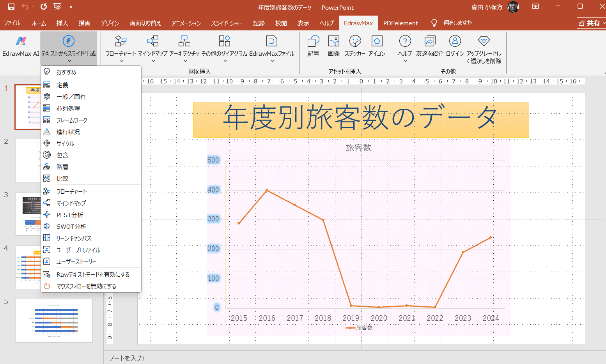Switch to the PDFelement tab
Image resolution: width=606 pixels, height=364 pixels.
point(400,23)
